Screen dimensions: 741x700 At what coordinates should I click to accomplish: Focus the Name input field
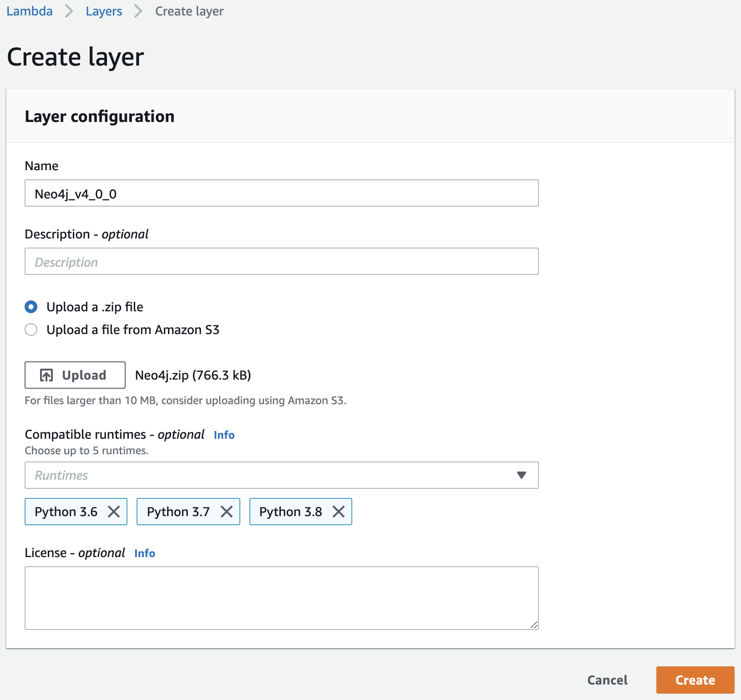(281, 193)
